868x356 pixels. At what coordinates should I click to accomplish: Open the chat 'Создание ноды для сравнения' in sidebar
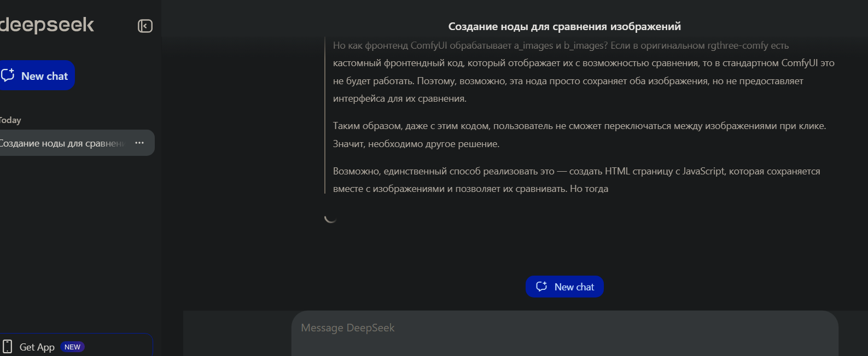pyautogui.click(x=62, y=143)
